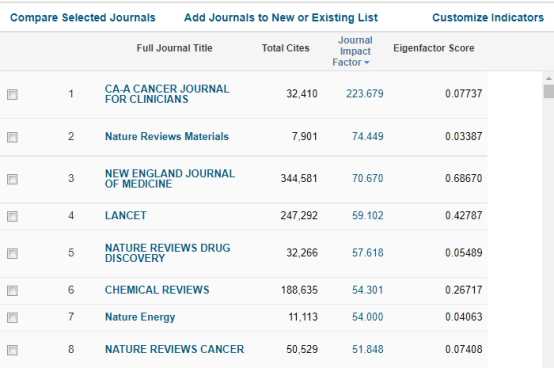Image resolution: width=554 pixels, height=368 pixels.
Task: Click total cites value 344,581
Action: pos(299,178)
